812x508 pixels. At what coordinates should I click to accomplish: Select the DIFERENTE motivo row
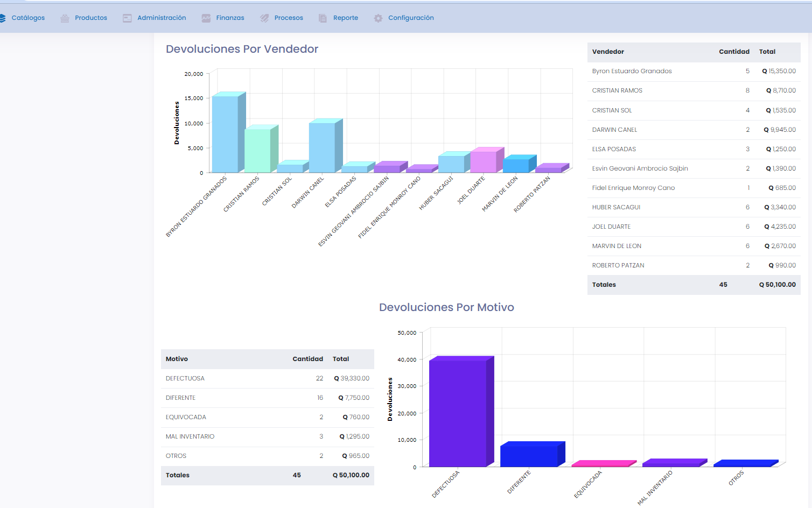267,398
